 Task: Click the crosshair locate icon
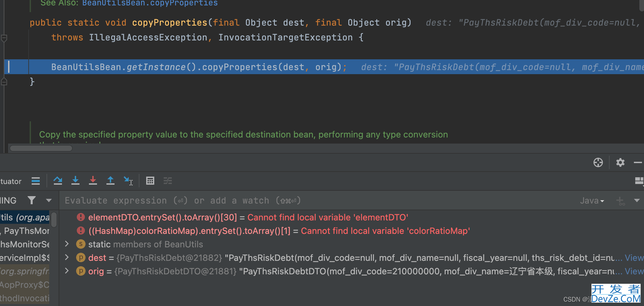[598, 162]
